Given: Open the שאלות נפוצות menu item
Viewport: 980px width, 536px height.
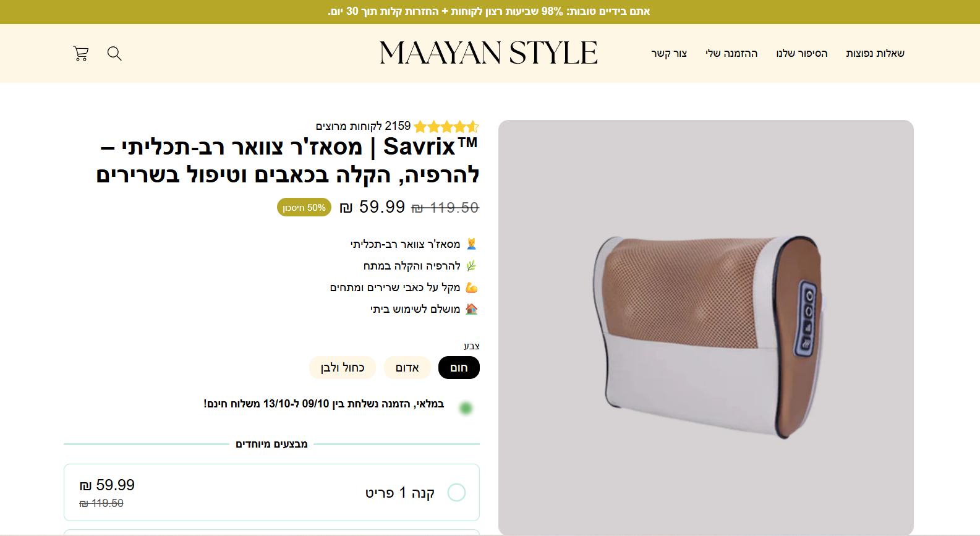Looking at the screenshot, I should coord(875,54).
